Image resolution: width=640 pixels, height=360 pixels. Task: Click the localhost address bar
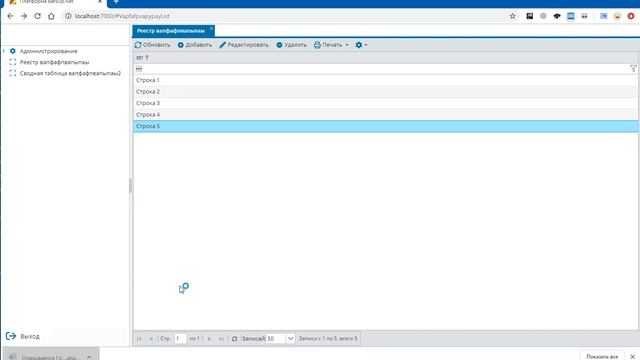pyautogui.click(x=286, y=16)
